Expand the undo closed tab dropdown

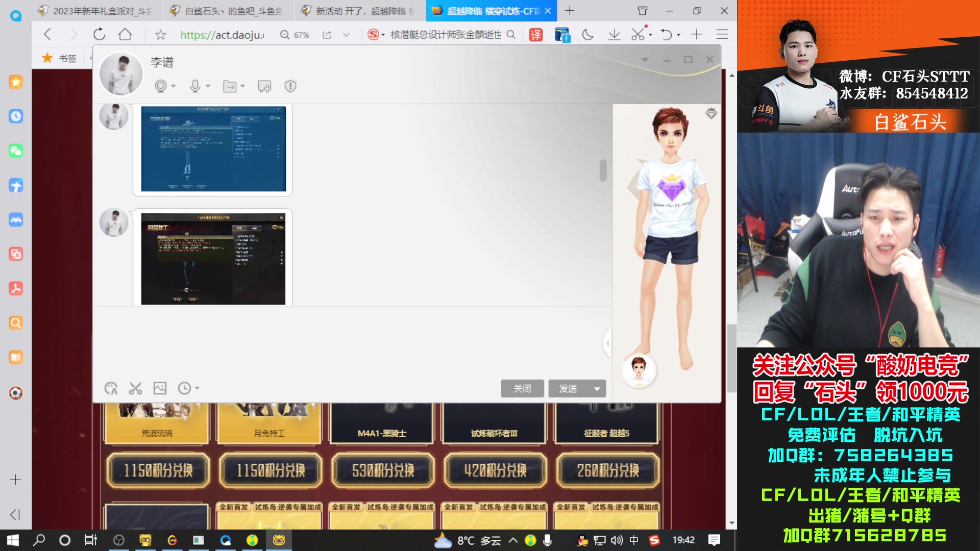(678, 35)
